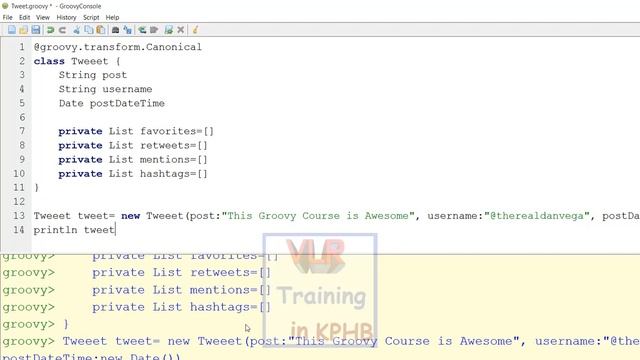Click the Open File folder icon
This screenshot has height=360, width=640.
pyautogui.click(x=24, y=30)
